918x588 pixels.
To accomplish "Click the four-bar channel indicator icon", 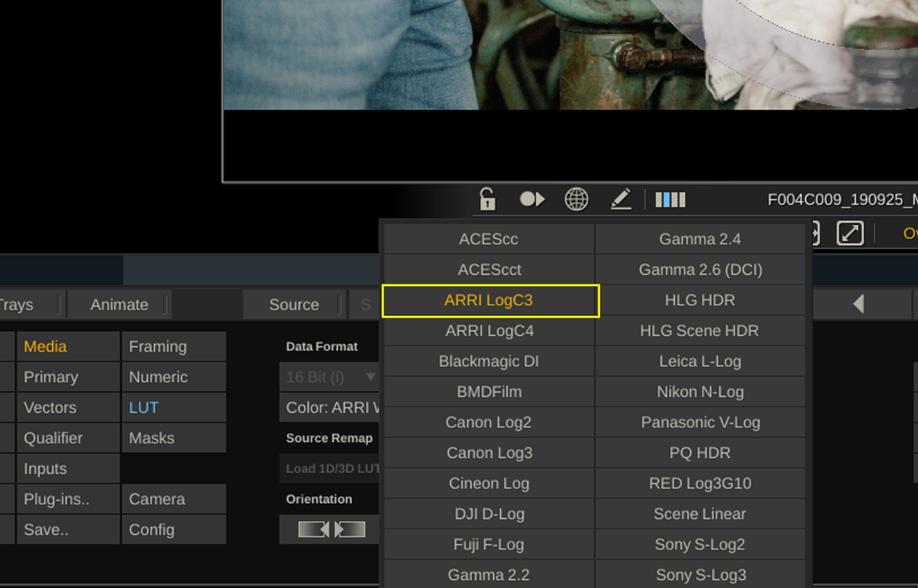I will pyautogui.click(x=670, y=199).
